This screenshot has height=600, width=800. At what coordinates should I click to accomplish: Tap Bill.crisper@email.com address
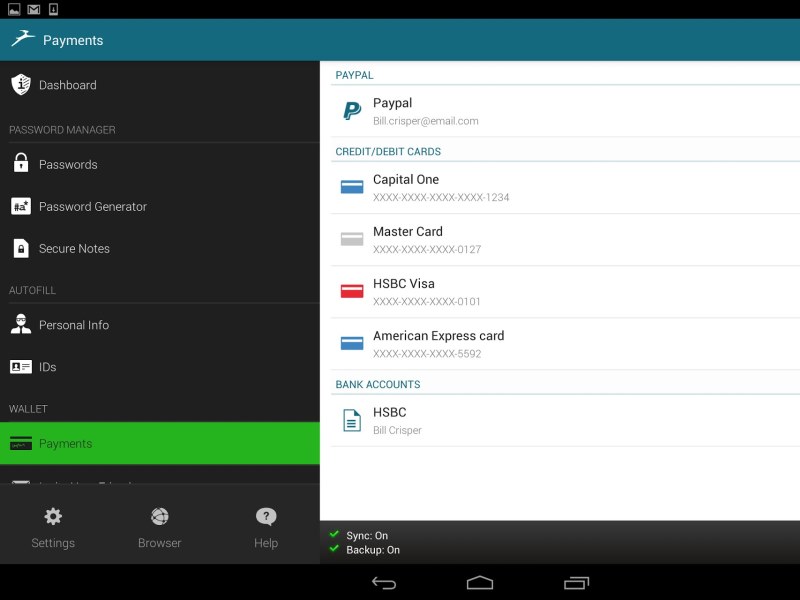tap(426, 121)
